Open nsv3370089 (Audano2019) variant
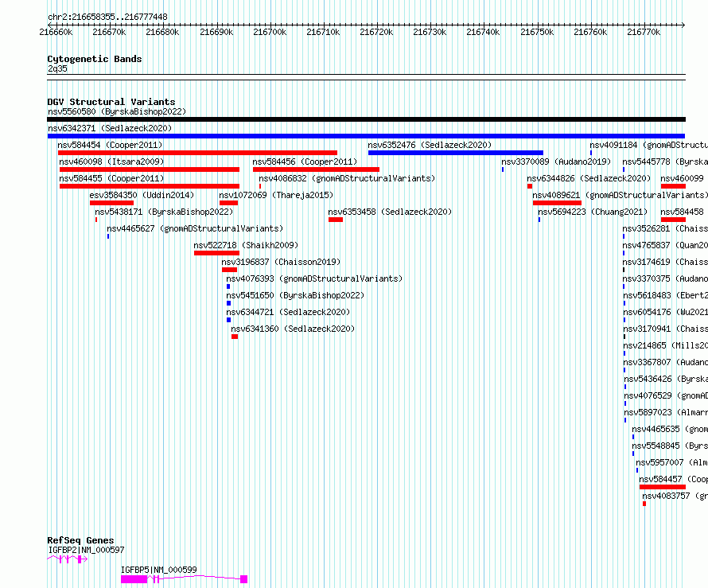Screen dimensions: 708x588 (x=556, y=162)
